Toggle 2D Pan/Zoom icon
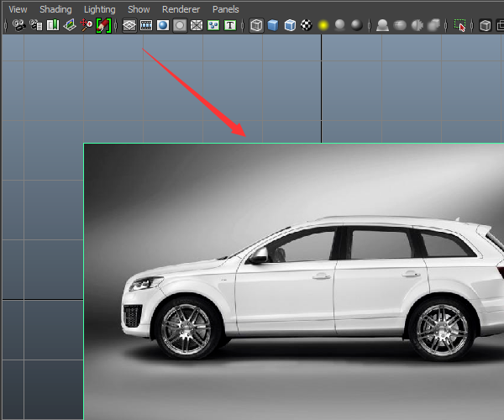Image resolution: width=504 pixels, height=420 pixels. [x=87, y=26]
